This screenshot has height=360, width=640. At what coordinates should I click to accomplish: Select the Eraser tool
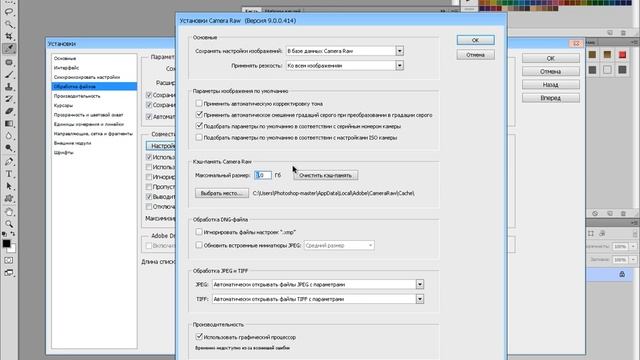pos(9,111)
